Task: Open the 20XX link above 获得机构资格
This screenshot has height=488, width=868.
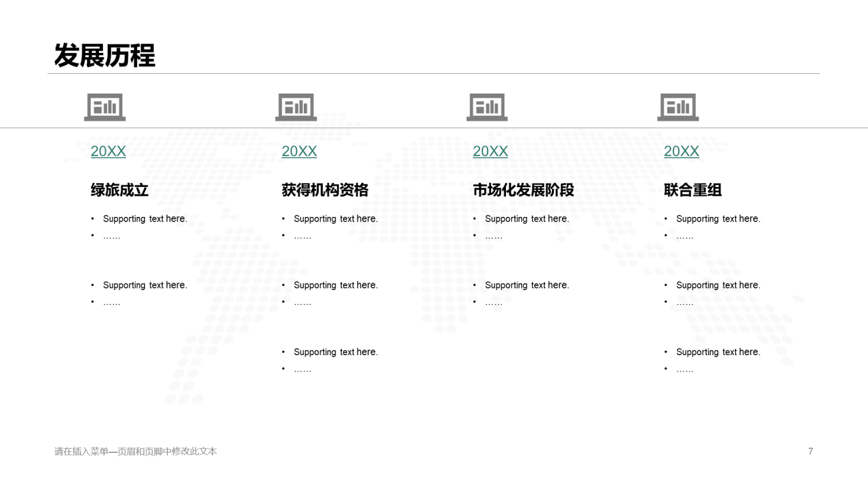Action: coord(299,151)
